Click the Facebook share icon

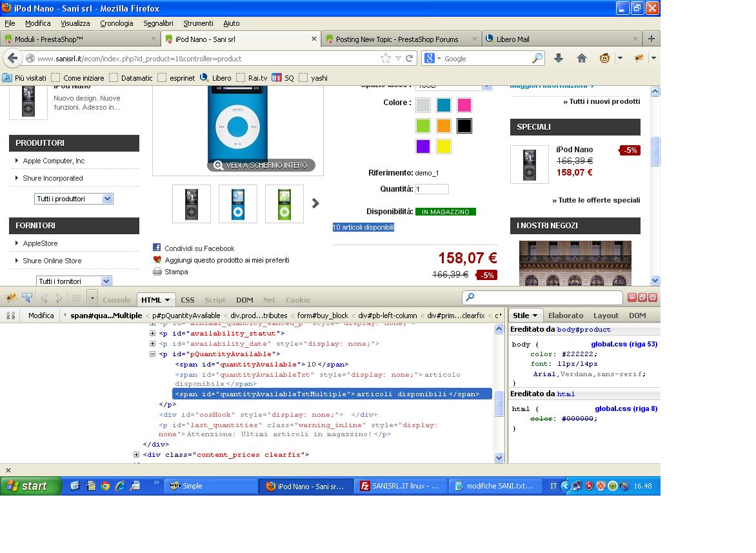pyautogui.click(x=157, y=247)
